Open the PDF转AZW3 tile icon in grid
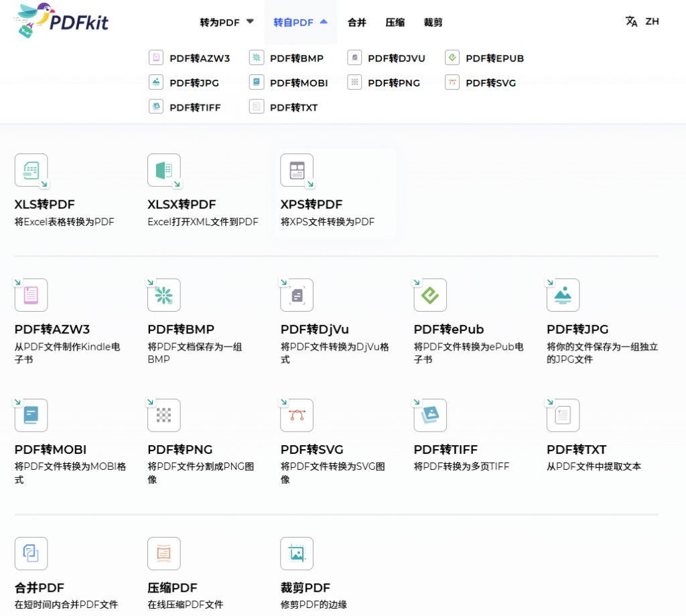 click(31, 295)
